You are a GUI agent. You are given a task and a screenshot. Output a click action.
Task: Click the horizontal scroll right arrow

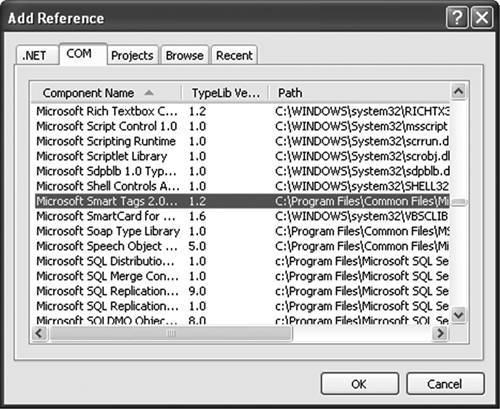tap(440, 333)
